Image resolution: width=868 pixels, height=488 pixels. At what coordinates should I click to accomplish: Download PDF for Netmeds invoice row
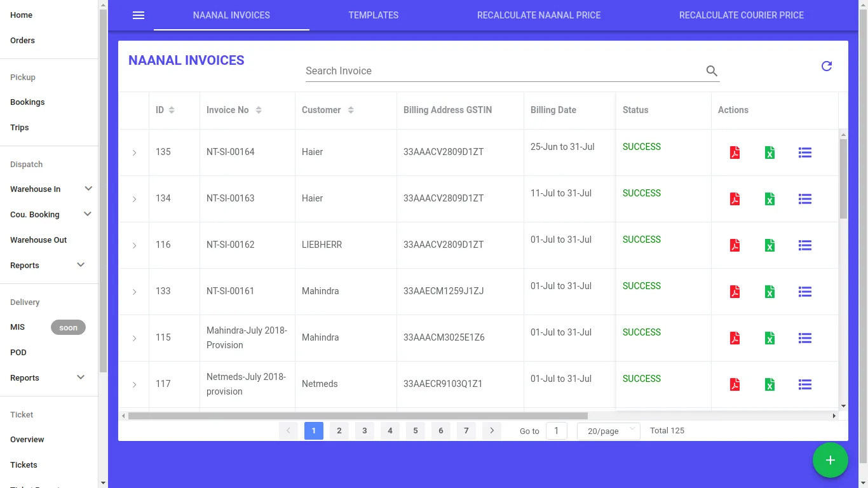coord(735,384)
